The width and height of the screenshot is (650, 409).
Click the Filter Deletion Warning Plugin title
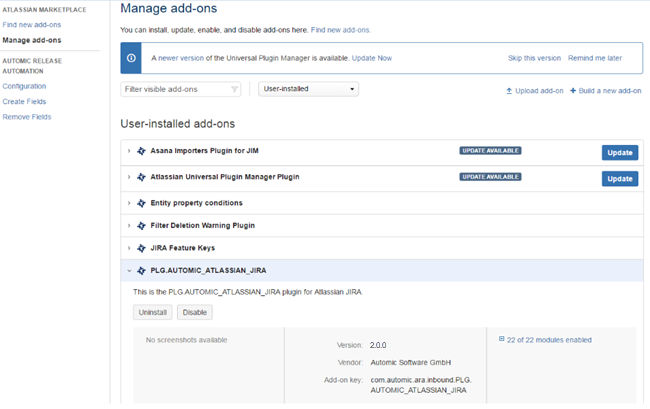(203, 225)
